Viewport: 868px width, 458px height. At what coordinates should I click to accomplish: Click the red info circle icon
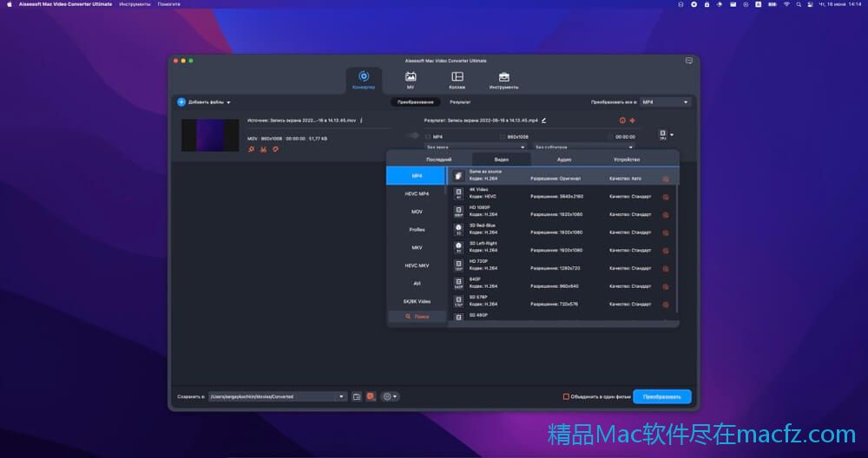click(622, 120)
